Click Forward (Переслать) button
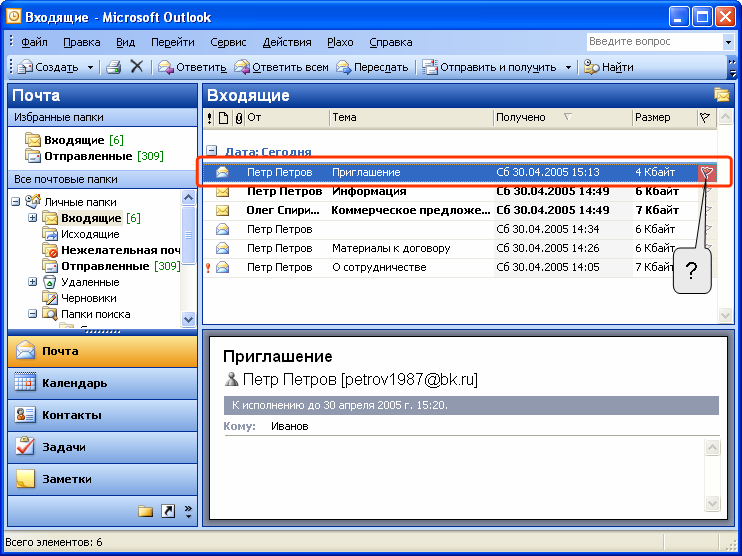The height and width of the screenshot is (556, 742). (372, 67)
